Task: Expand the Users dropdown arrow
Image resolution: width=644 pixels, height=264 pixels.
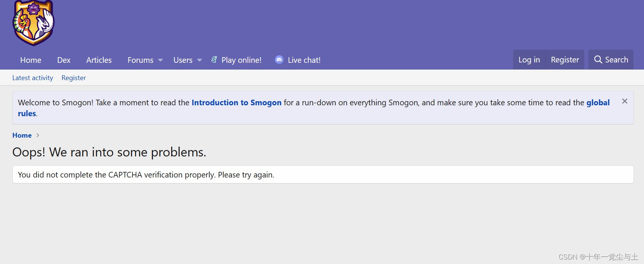Action: tap(200, 60)
